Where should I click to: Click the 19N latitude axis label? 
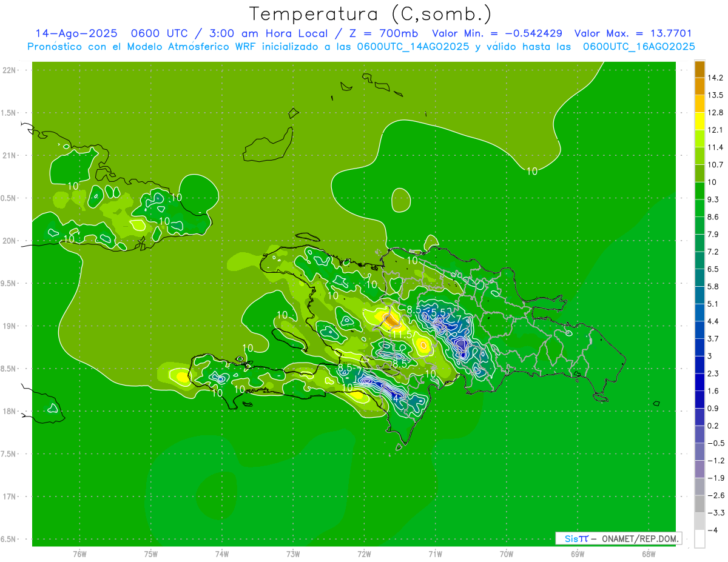click(x=9, y=326)
